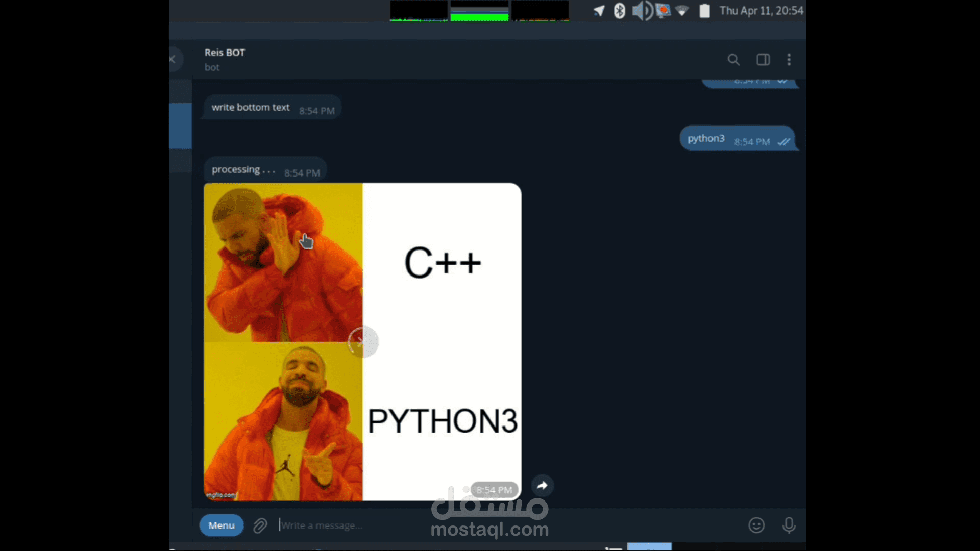Toggle the right info side panel icon

pos(763,60)
